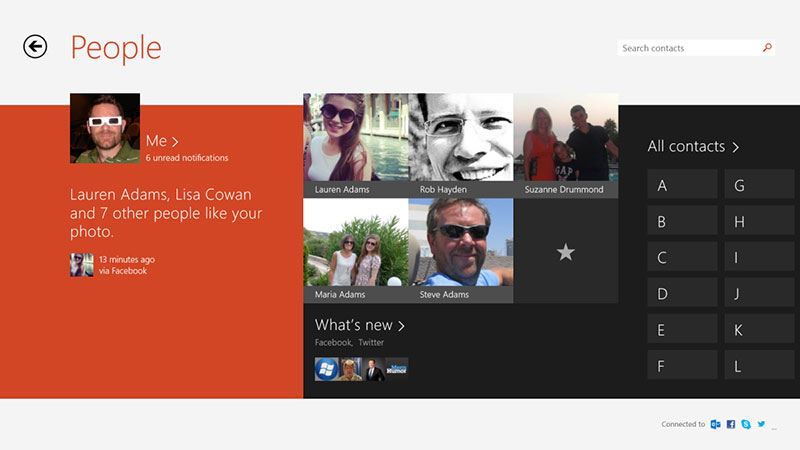
Task: Jump to contacts starting with E
Action: click(x=682, y=329)
